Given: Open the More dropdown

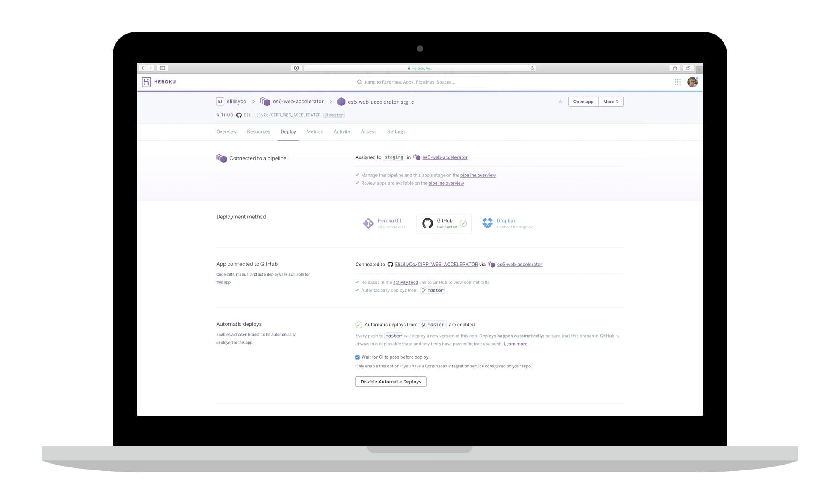Looking at the screenshot, I should [x=611, y=102].
